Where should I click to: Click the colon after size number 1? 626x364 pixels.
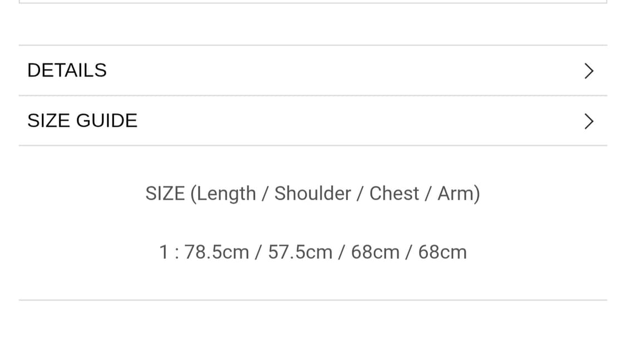click(176, 253)
